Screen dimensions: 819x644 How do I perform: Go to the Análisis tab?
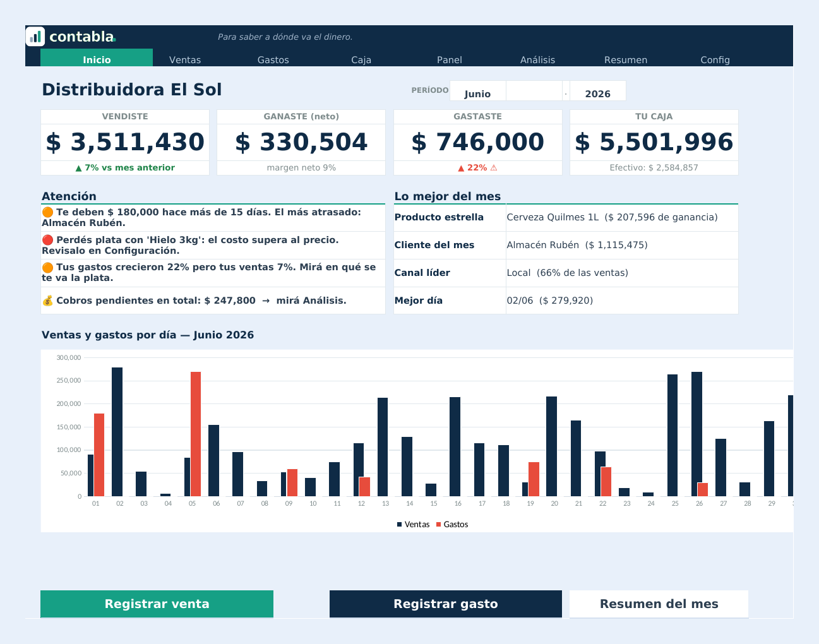(x=538, y=60)
